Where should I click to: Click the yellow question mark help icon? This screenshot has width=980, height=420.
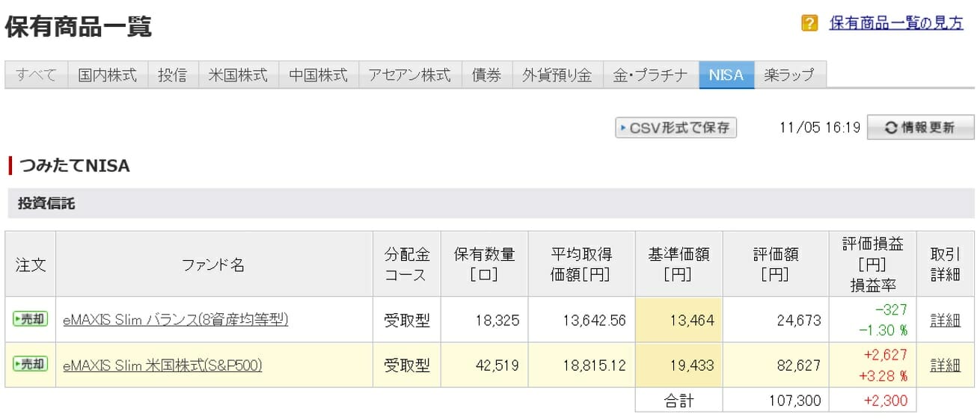[x=809, y=24]
